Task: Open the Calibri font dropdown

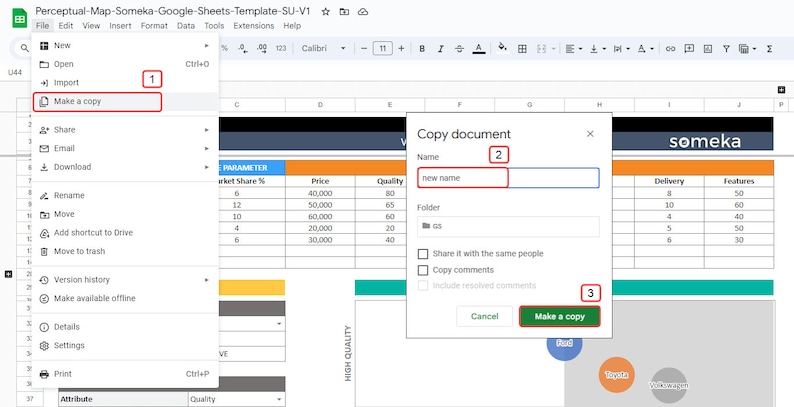Action: (323, 49)
